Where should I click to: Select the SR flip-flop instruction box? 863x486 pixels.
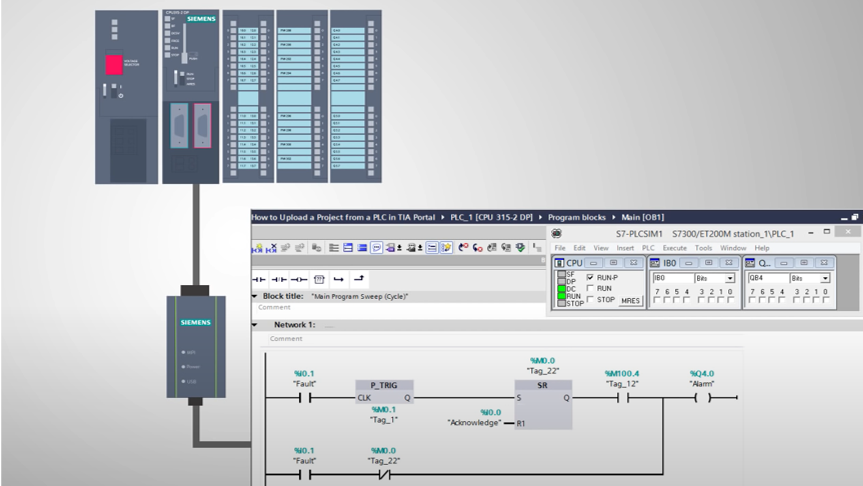coord(543,405)
